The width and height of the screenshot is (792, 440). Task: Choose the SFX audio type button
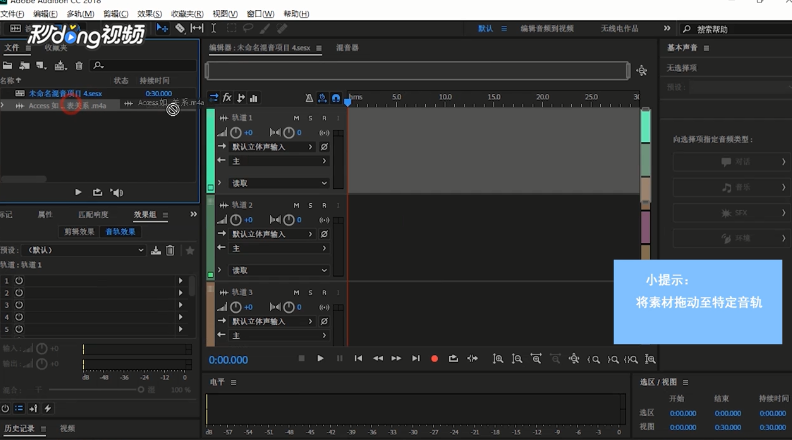[x=732, y=213]
